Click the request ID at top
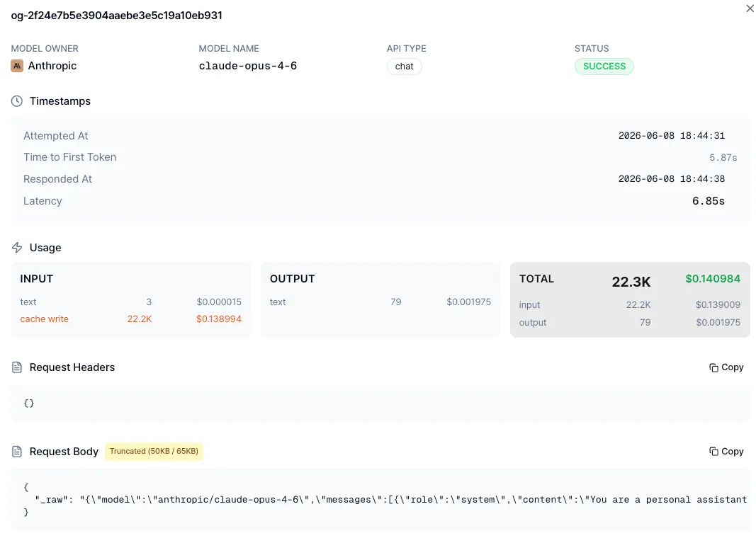 pos(117,16)
